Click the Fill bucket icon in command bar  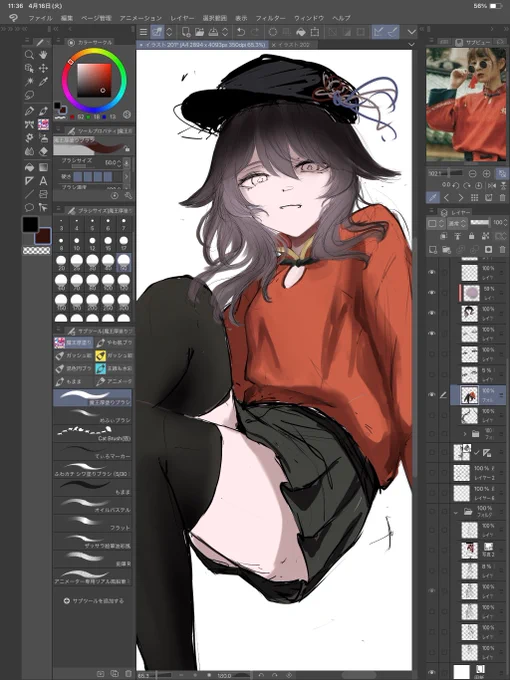(301, 32)
